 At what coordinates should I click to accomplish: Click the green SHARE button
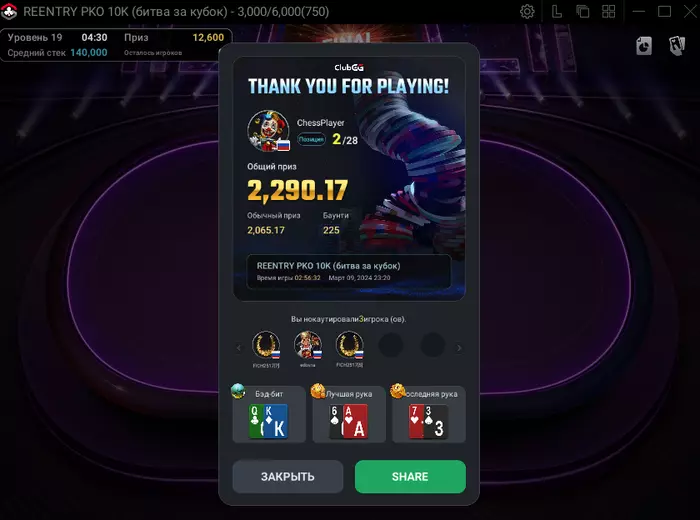click(x=410, y=477)
